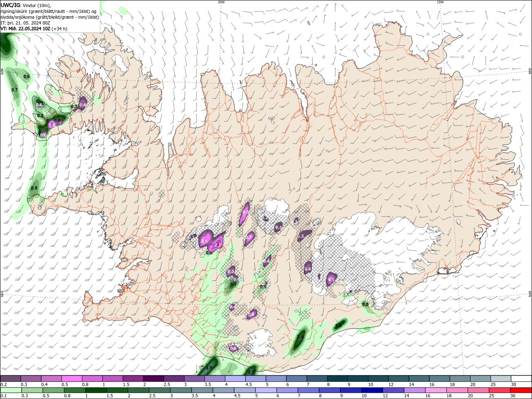Screen dimensions: 532x399
Task: Select the '0.7' value off the northwest coast
Action: pyautogui.click(x=15, y=90)
